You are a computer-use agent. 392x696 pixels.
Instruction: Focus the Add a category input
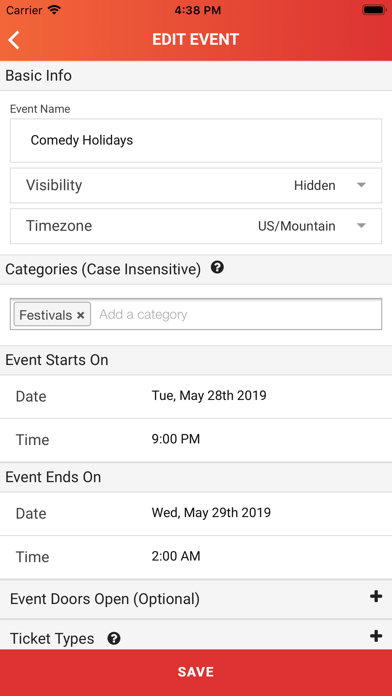[238, 315]
